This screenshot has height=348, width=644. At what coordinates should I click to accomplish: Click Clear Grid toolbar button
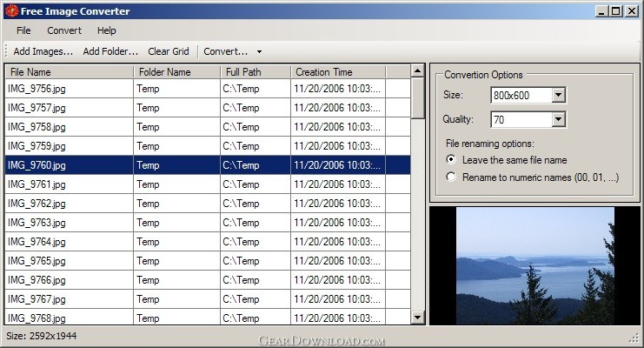(x=169, y=51)
